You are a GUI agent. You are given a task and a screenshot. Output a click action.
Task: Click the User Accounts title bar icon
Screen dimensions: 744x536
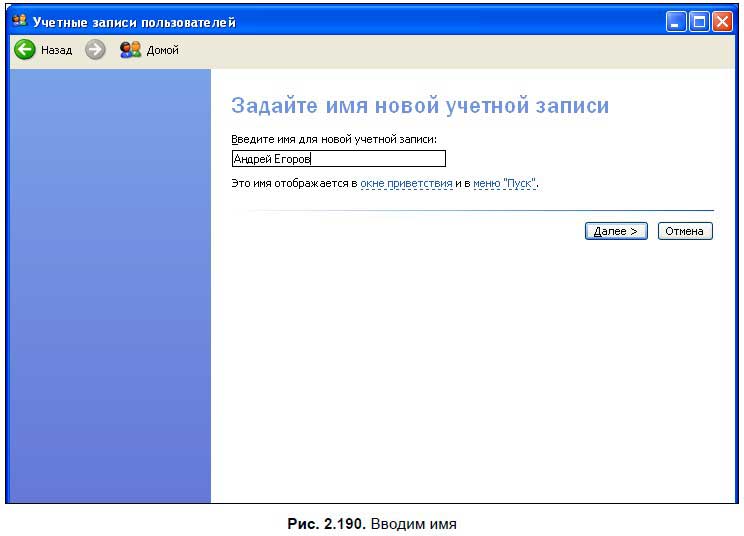19,21
